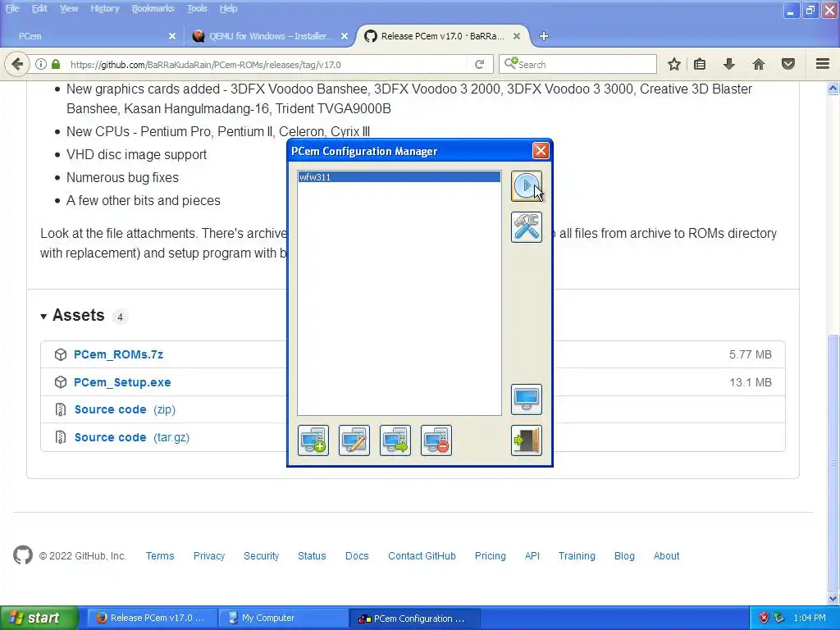This screenshot has width=840, height=630.
Task: Close the PCem tab
Action: (x=172, y=36)
